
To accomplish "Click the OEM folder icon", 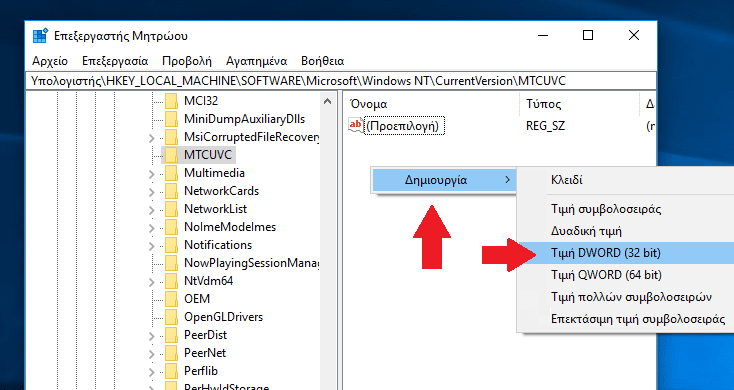I will coord(172,299).
